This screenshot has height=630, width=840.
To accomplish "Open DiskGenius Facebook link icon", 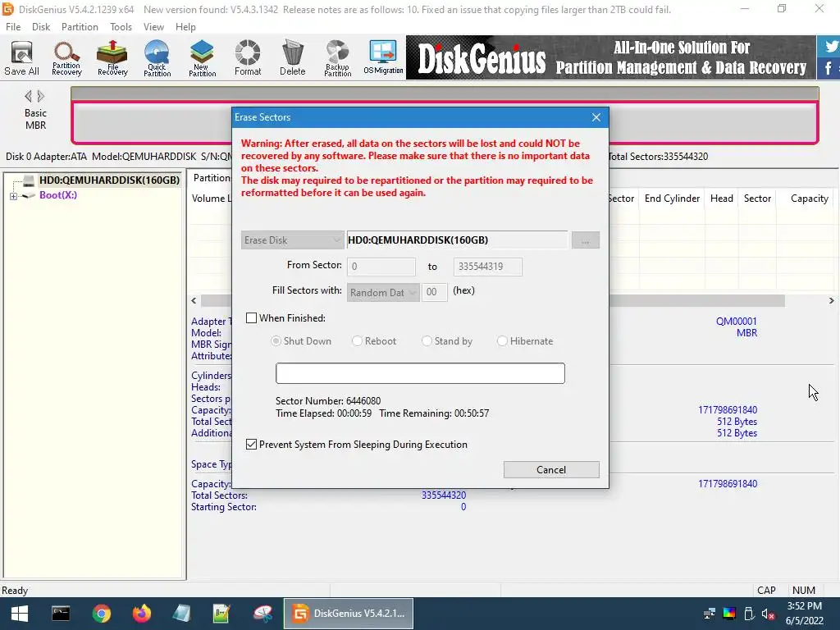I will pyautogui.click(x=829, y=68).
